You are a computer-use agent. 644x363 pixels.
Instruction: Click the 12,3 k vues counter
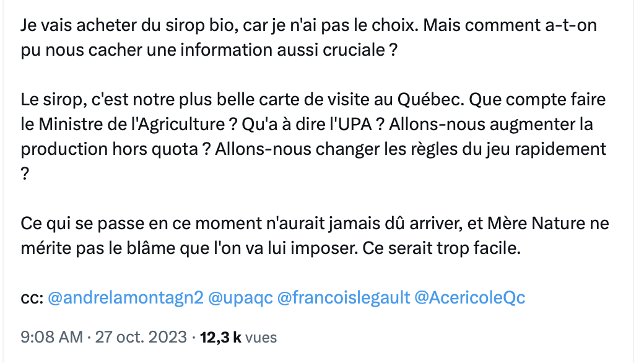pos(238,337)
